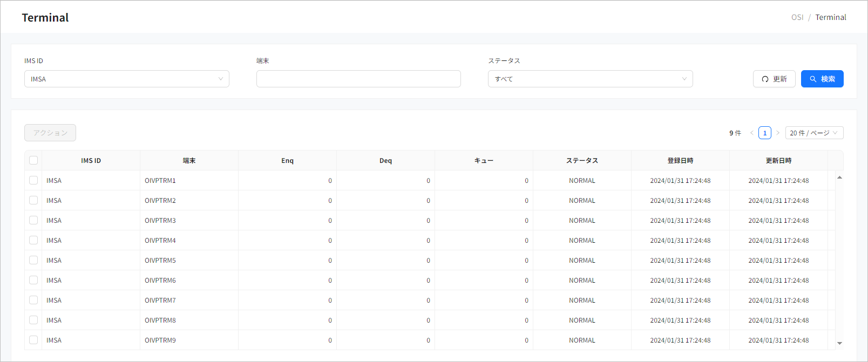Click the 更新日時 column header
Screen dimensions: 868x362
pos(778,160)
